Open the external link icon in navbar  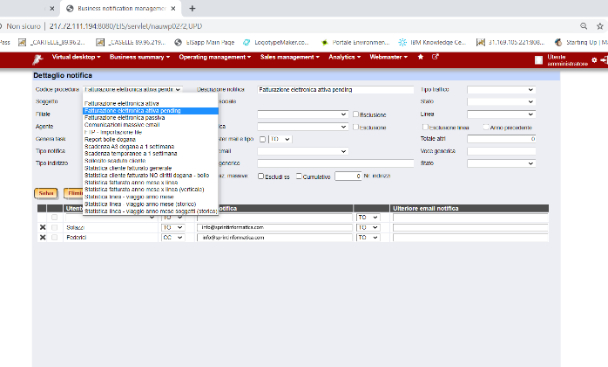tap(435, 57)
